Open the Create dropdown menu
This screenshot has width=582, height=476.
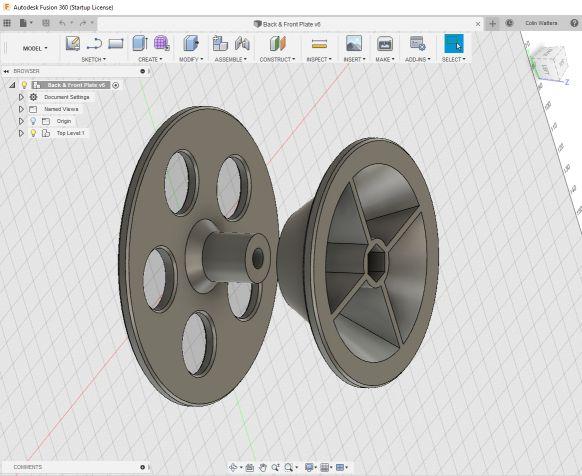coord(150,59)
